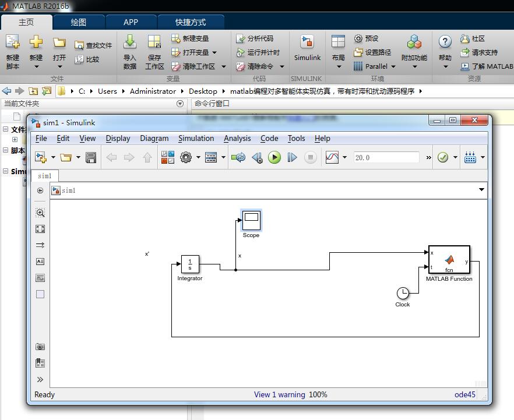Click Model Advisor checkmark icon
Screen dimensions: 514x420
(443, 158)
